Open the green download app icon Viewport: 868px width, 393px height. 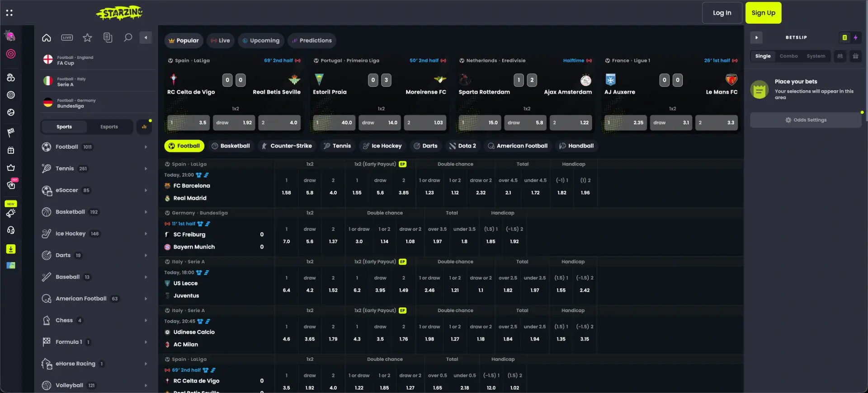(x=11, y=249)
